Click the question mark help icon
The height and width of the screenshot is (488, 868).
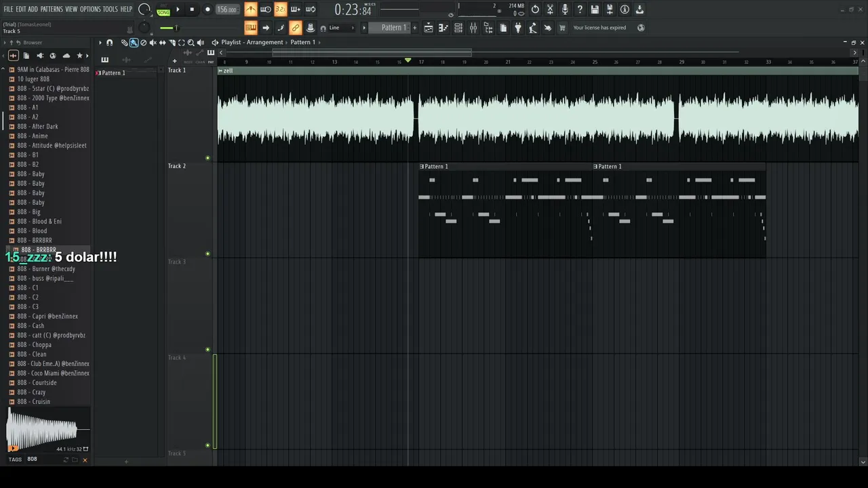580,9
